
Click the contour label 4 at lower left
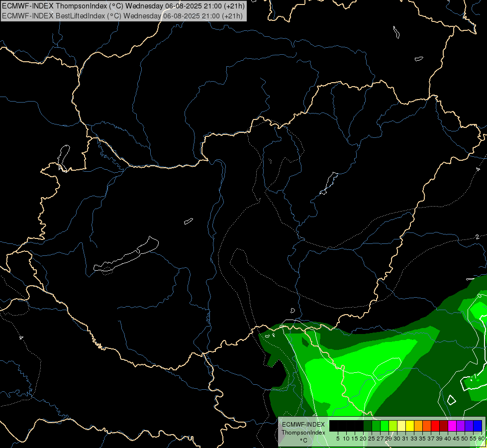[x=21, y=337]
